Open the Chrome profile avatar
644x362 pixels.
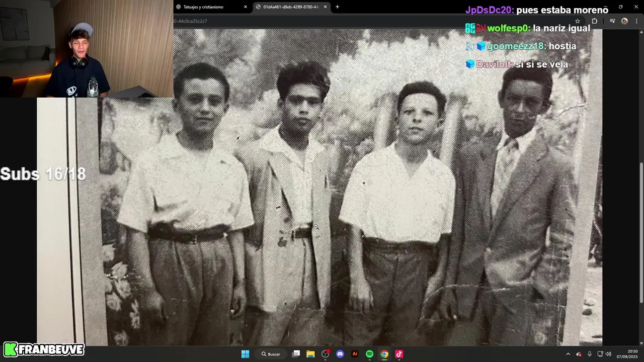[624, 21]
